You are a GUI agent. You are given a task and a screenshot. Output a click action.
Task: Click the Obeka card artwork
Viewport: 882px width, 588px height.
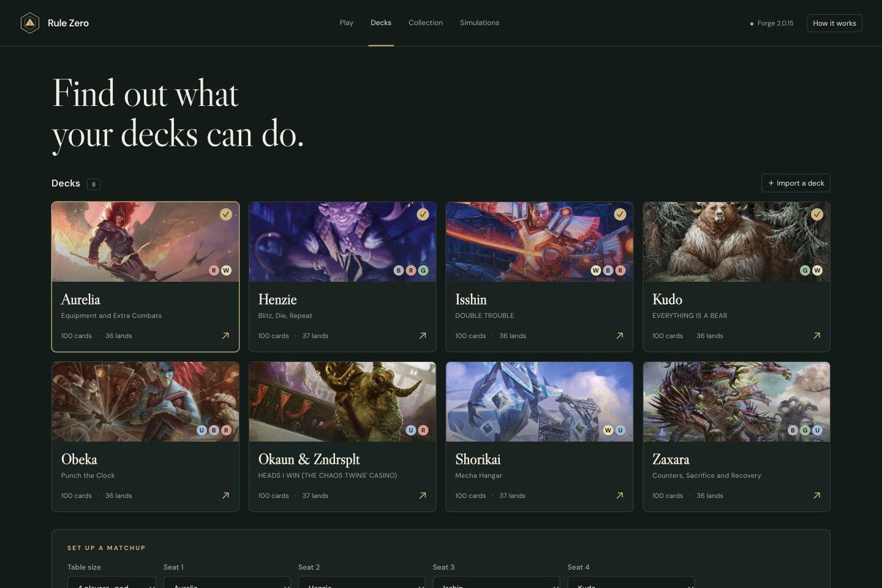[145, 402]
